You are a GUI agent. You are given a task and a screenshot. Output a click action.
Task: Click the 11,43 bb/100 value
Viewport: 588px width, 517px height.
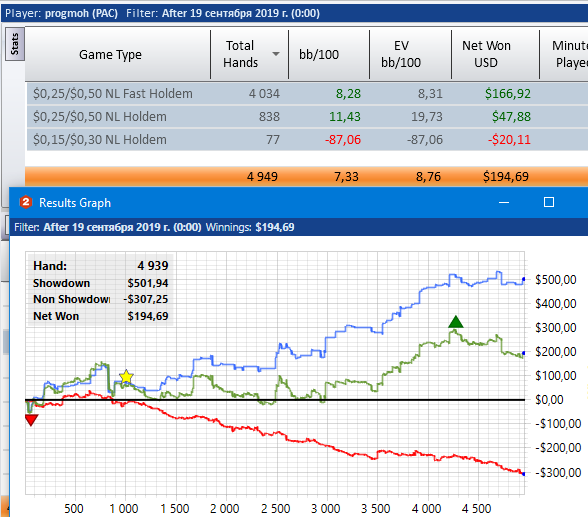coord(345,117)
